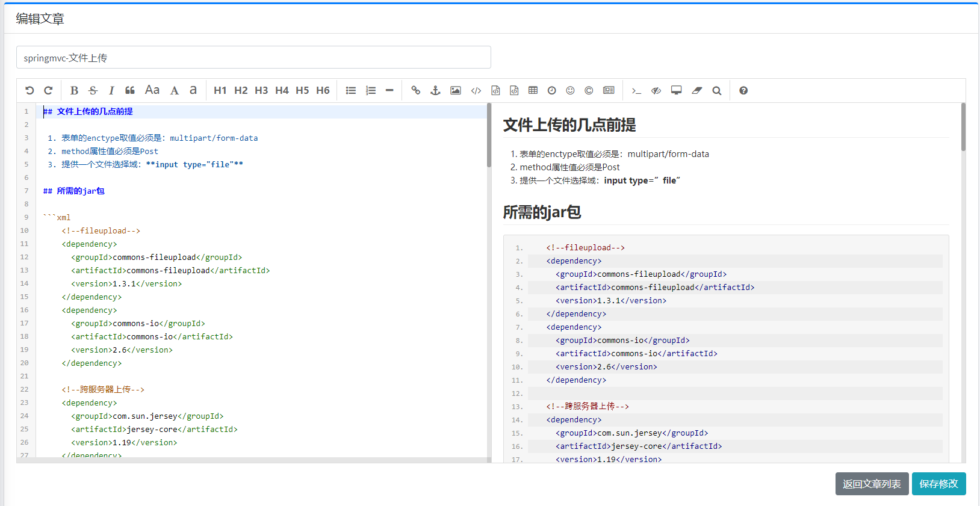Insert an image with the picture icon
This screenshot has width=980, height=506.
click(x=456, y=90)
